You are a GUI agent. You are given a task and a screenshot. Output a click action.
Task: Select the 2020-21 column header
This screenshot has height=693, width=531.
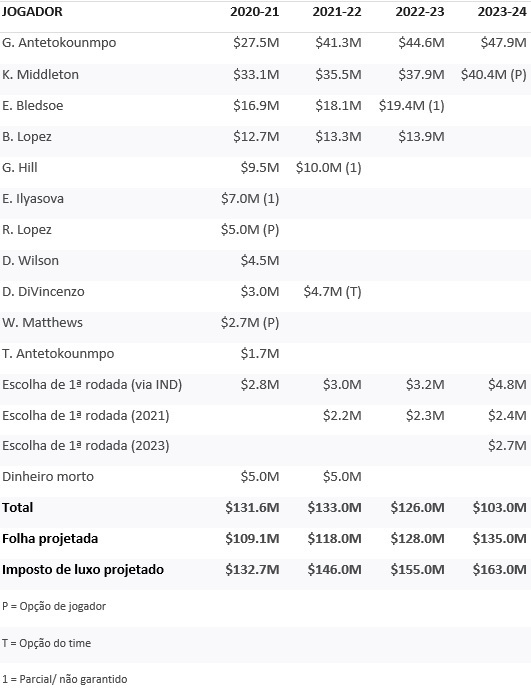click(x=255, y=11)
